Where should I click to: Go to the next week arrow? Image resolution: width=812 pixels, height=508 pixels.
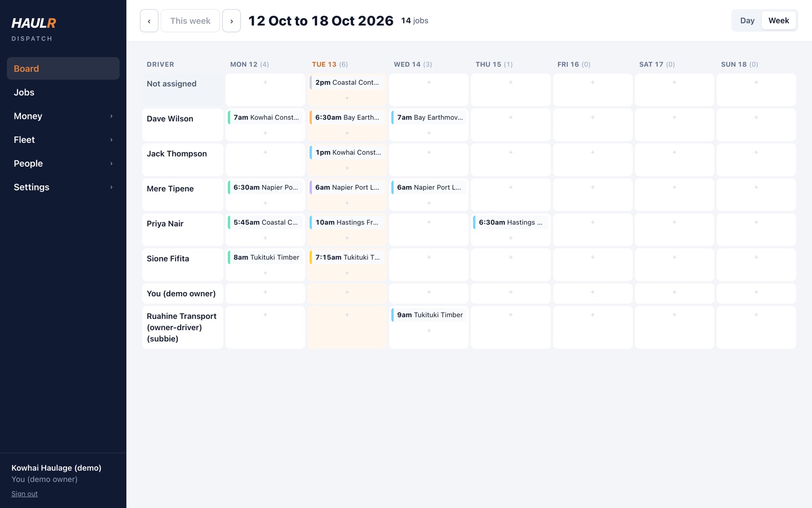231,21
